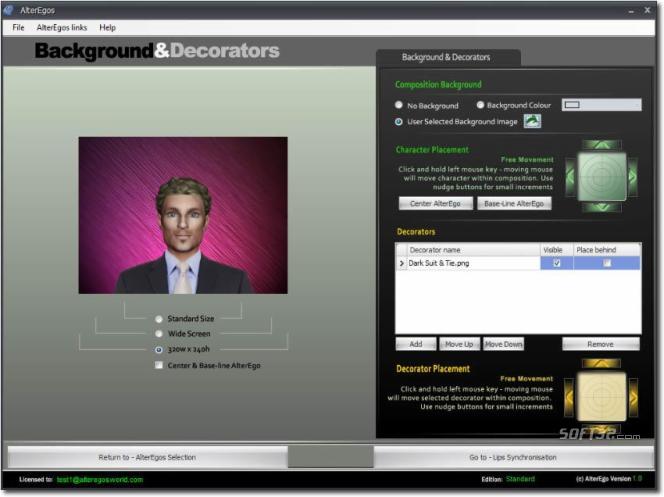Screen dimensions: 664x497
Task: Toggle Place behind for Dark Suit & Tie.png
Action: (607, 263)
